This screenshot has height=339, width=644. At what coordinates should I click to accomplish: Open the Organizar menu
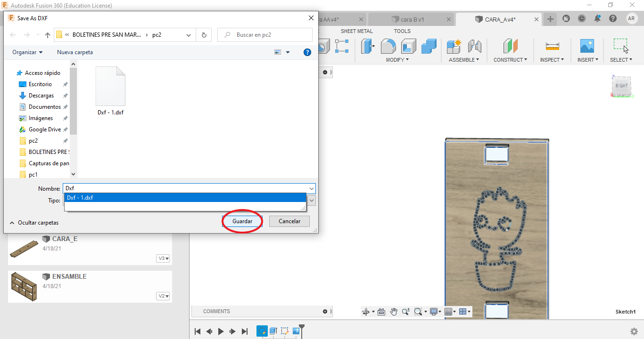click(27, 52)
